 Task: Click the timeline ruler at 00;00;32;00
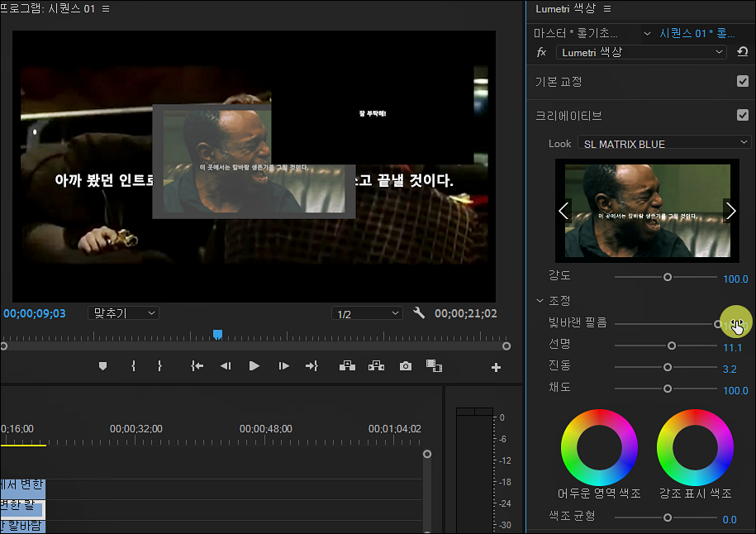(136, 429)
